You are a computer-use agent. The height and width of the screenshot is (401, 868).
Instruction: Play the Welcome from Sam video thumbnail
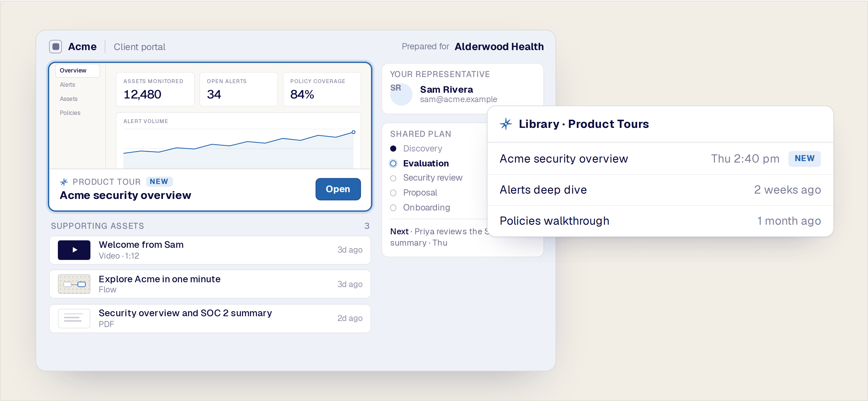point(74,250)
